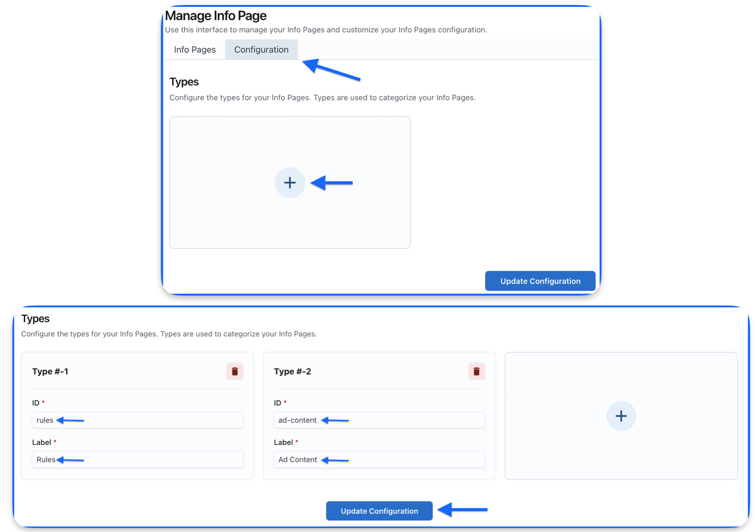Click the 'Type #-2' card title

pos(293,372)
